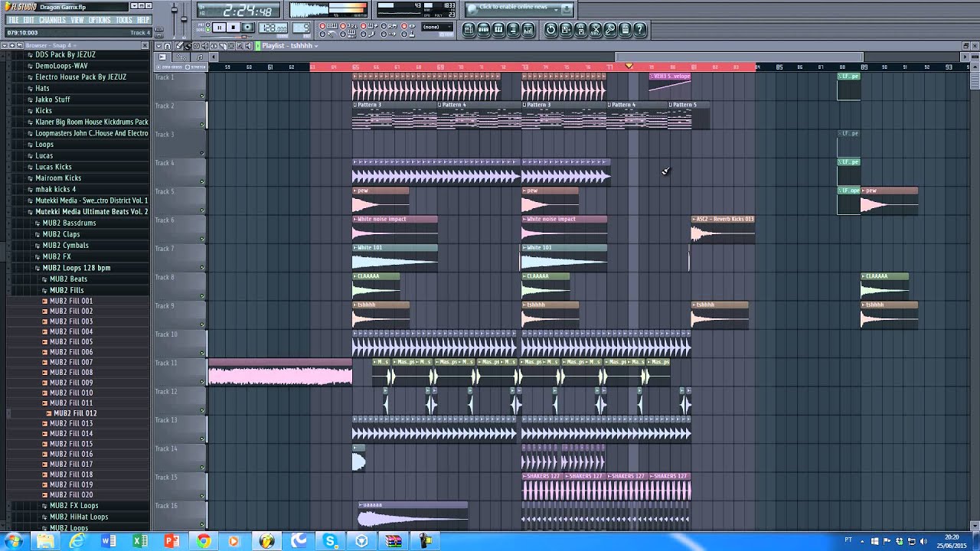The width and height of the screenshot is (980, 551).
Task: Click the tempo display showing 128.000
Action: [273, 28]
